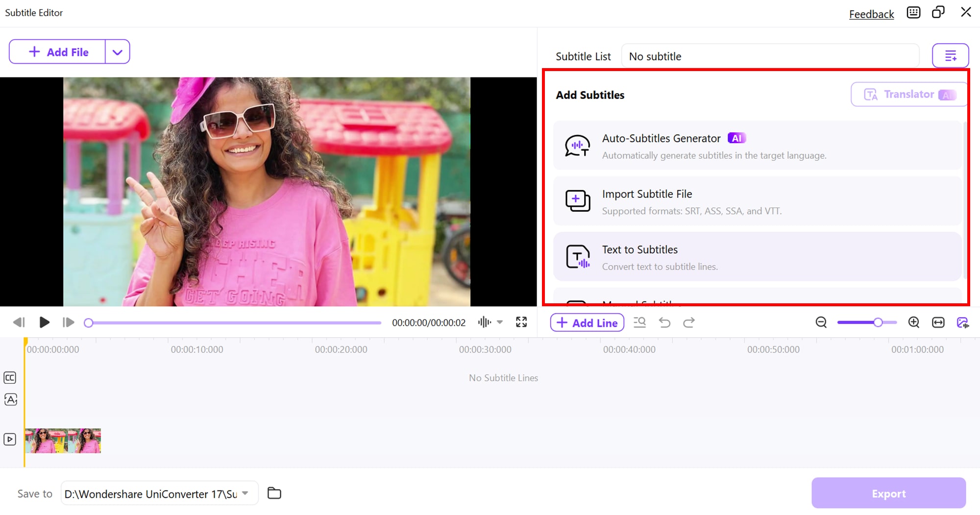Open the Feedback link
The width and height of the screenshot is (980, 515).
[871, 14]
